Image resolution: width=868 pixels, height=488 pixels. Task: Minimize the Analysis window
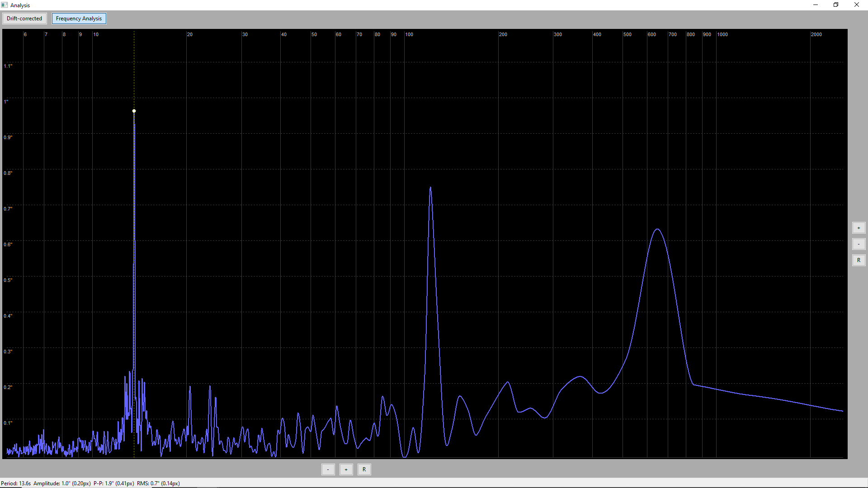[816, 5]
